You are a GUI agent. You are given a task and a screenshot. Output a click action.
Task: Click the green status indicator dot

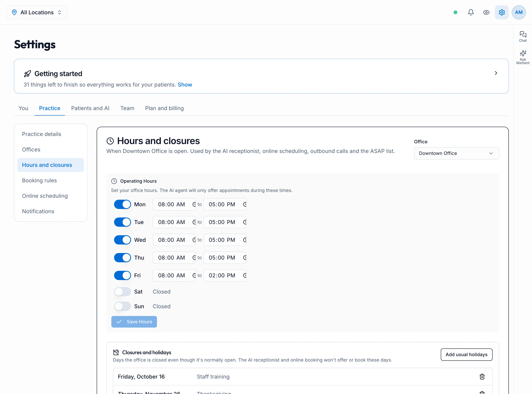pos(455,12)
